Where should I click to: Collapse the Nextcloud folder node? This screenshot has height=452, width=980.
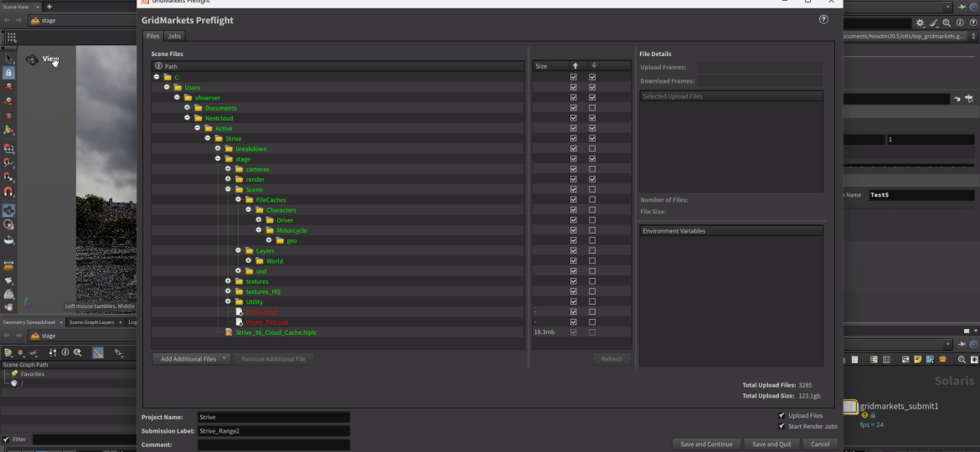[187, 118]
